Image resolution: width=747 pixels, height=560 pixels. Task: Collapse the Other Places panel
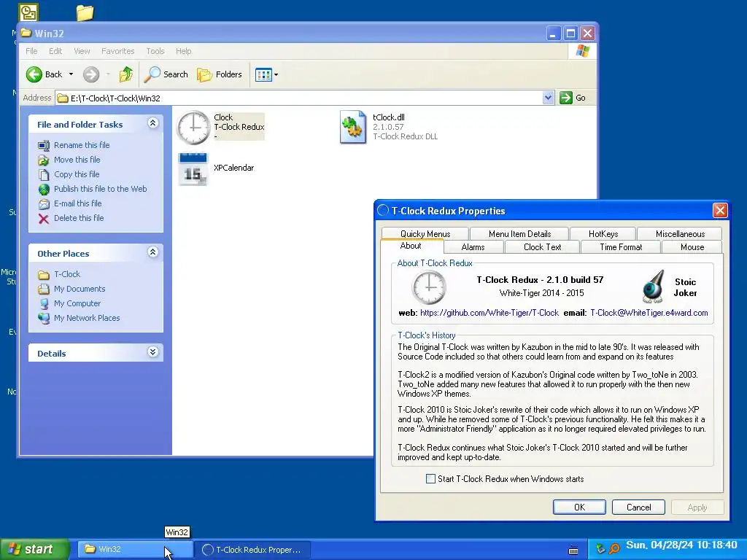pos(153,252)
